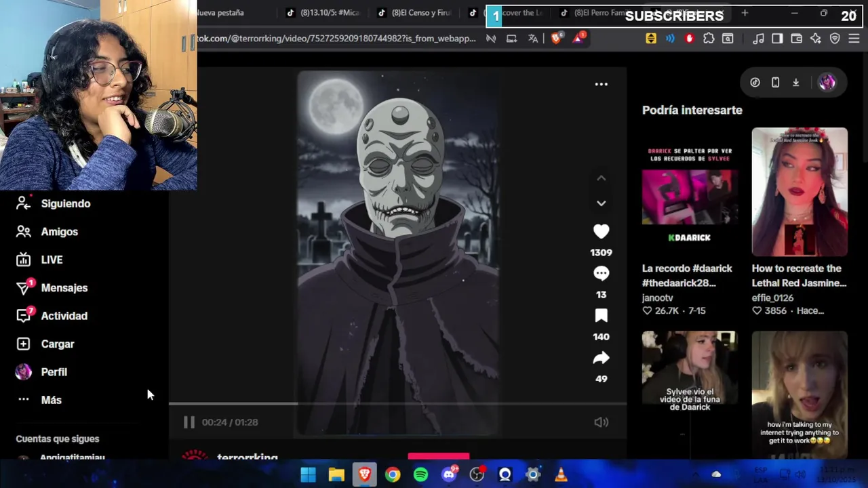Click the download icon in top-right pill
Image resolution: width=868 pixels, height=488 pixels.
coord(795,83)
